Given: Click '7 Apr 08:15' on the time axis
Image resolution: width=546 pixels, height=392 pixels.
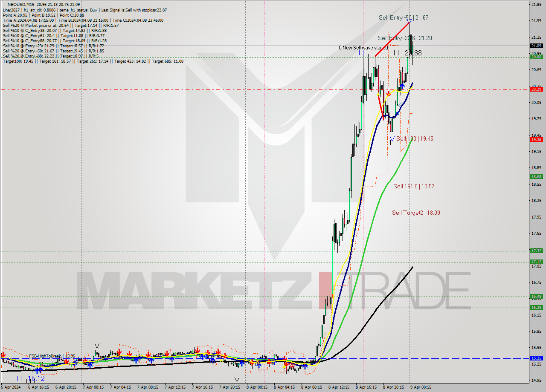Looking at the screenshot, I should pyautogui.click(x=148, y=387).
